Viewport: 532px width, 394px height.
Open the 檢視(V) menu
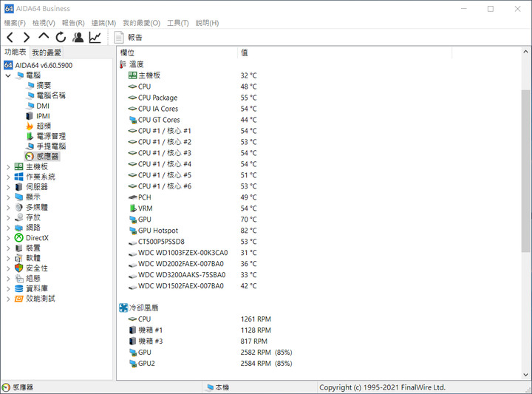point(44,23)
